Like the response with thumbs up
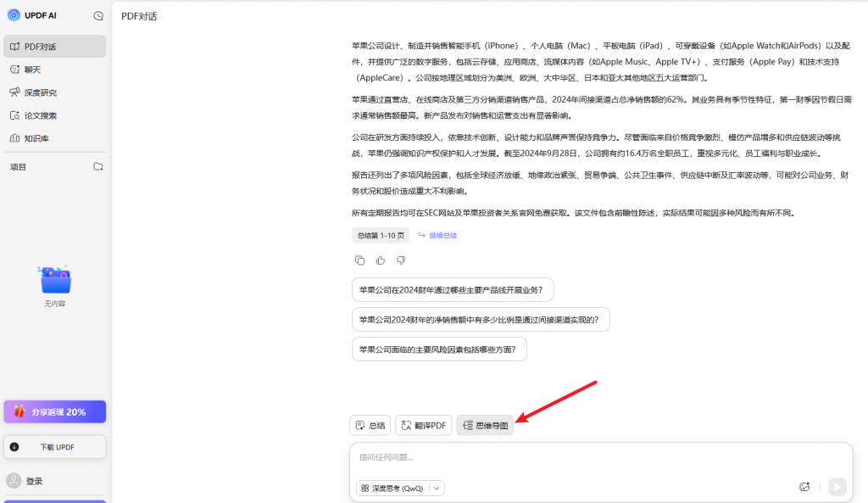Image resolution: width=868 pixels, height=503 pixels. [381, 260]
